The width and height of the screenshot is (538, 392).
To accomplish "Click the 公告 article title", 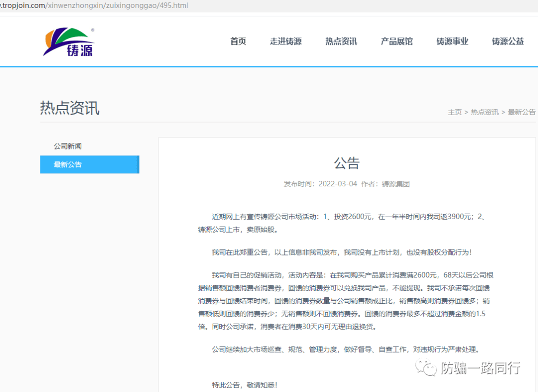I will pos(347,163).
